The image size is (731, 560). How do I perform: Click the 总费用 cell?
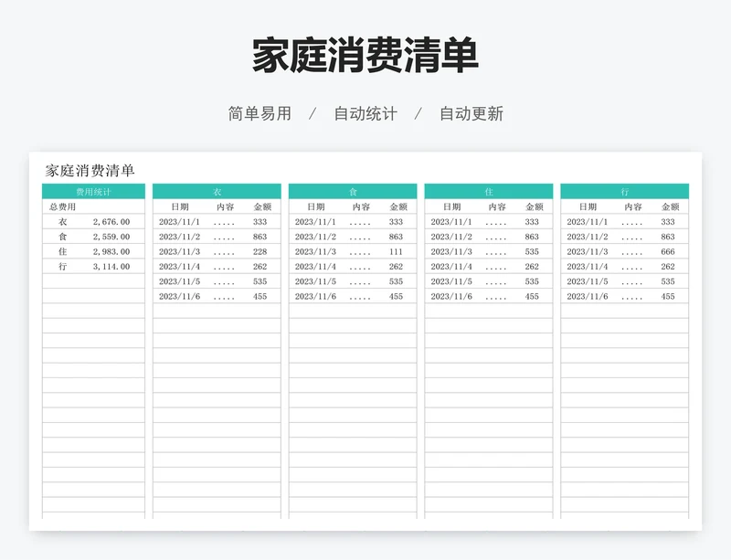[x=62, y=207]
